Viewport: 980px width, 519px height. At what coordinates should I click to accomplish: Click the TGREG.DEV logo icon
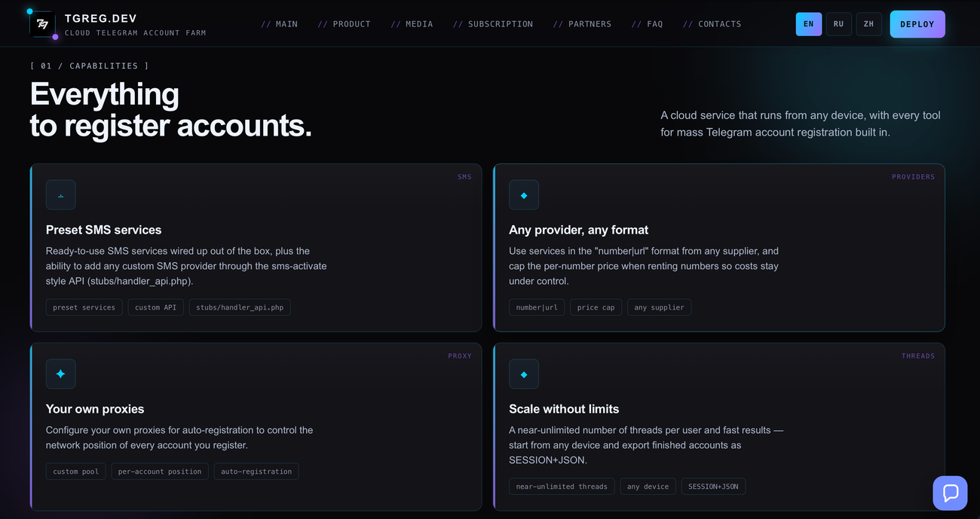click(43, 24)
